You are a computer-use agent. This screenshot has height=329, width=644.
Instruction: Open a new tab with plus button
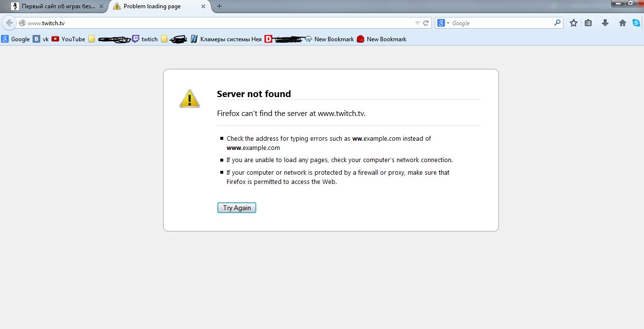tap(219, 6)
